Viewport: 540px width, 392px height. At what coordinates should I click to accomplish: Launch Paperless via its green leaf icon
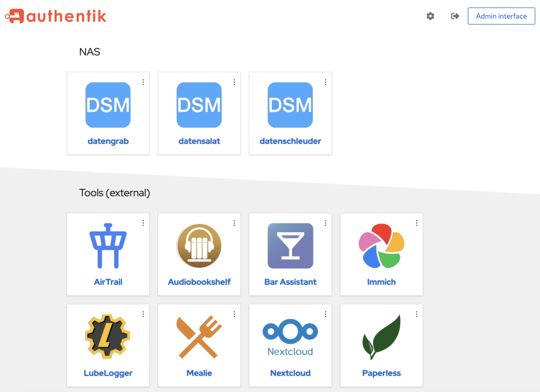[x=381, y=337]
